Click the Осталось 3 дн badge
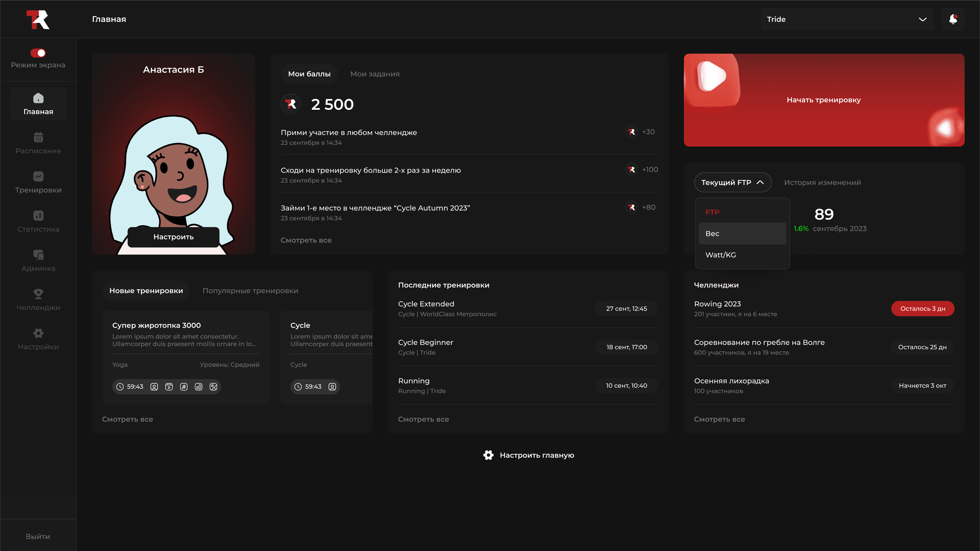The image size is (980, 551). pyautogui.click(x=922, y=309)
